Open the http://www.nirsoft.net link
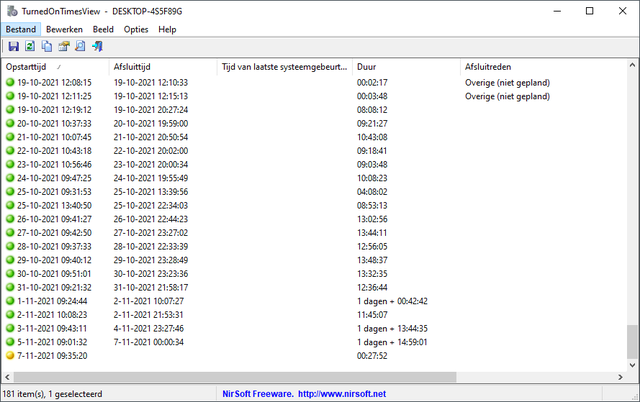The image size is (640, 402). [342, 394]
